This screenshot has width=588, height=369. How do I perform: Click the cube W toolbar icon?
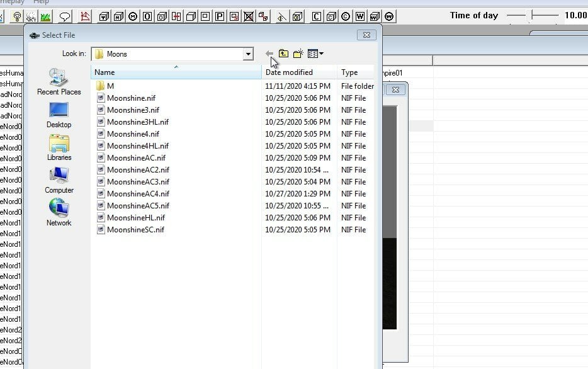point(375,16)
